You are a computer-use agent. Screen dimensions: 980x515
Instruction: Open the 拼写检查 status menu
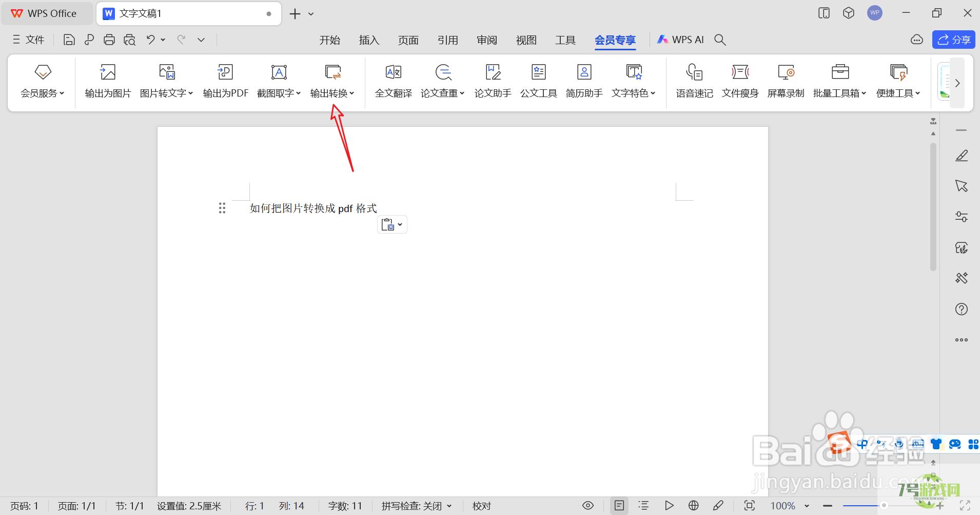(x=417, y=506)
